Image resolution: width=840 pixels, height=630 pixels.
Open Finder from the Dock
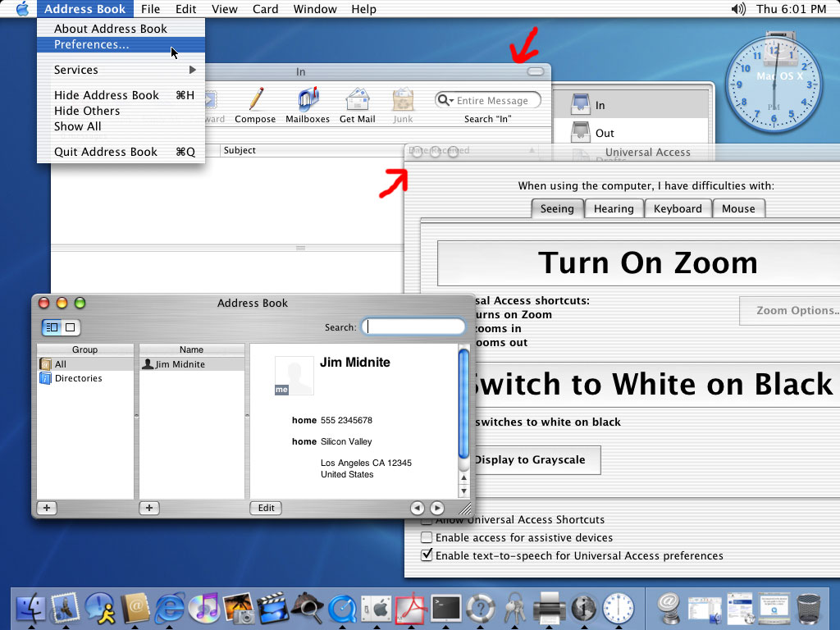[x=30, y=609]
